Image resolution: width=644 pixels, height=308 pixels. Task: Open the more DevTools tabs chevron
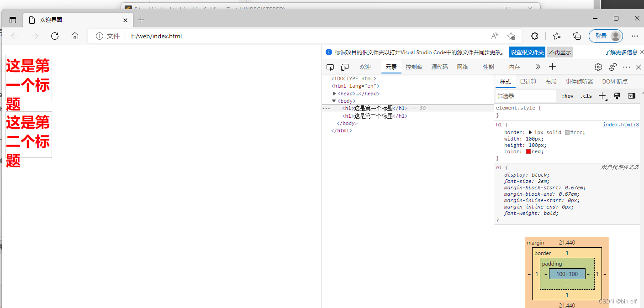click(x=538, y=67)
